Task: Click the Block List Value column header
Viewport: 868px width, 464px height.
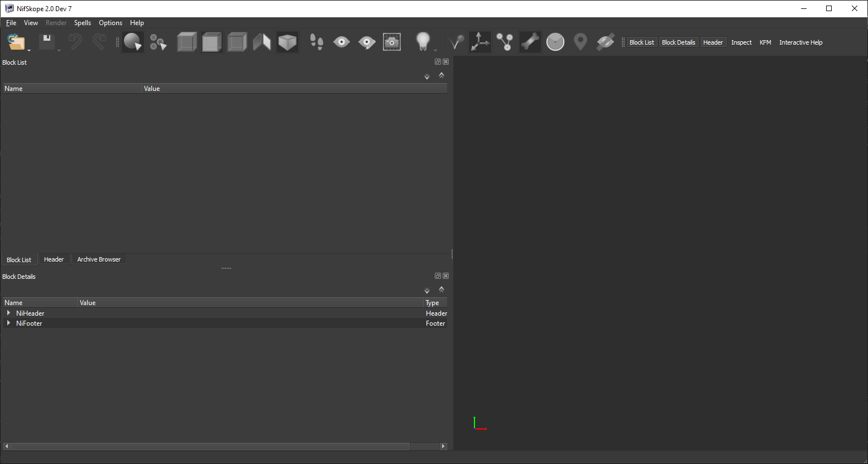Action: (295, 89)
